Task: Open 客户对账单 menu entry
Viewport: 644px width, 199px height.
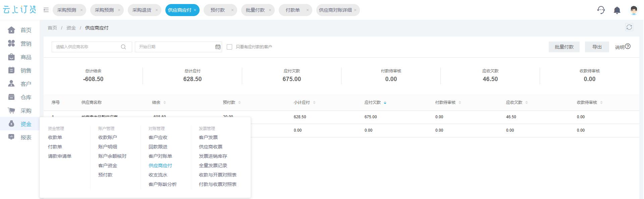Action: point(160,156)
